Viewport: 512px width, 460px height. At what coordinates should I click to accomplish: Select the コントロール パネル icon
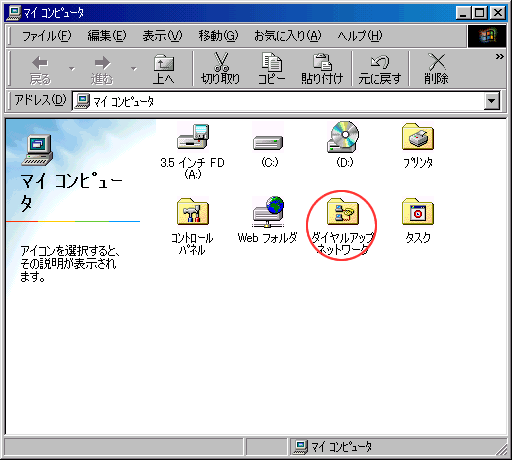click(x=193, y=212)
